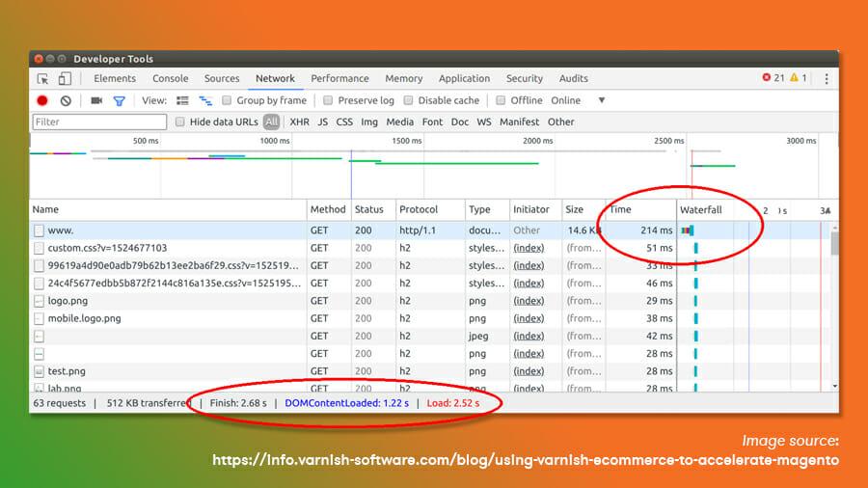
Task: Open the Performance tab
Action: coord(339,79)
